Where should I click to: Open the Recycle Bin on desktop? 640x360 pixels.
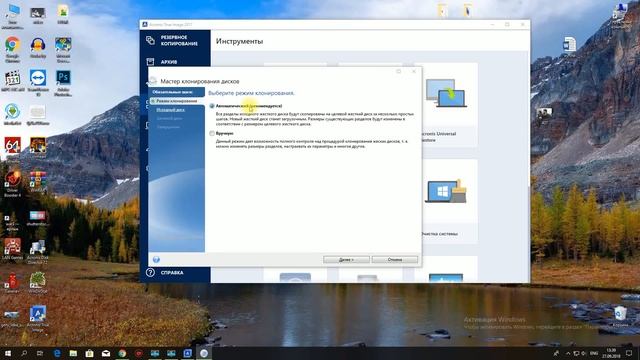[x=620, y=313]
